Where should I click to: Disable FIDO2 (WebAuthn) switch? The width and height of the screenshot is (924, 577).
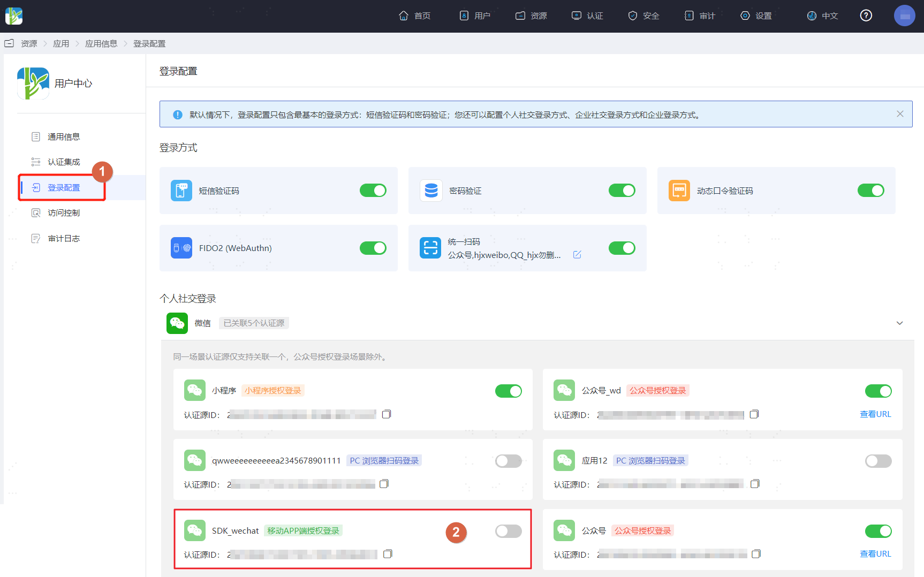click(373, 248)
